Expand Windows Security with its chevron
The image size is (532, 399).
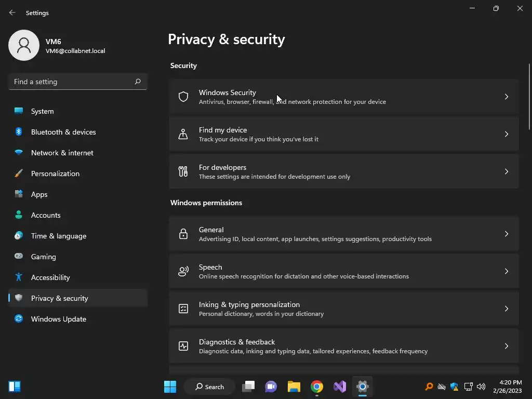pyautogui.click(x=507, y=97)
